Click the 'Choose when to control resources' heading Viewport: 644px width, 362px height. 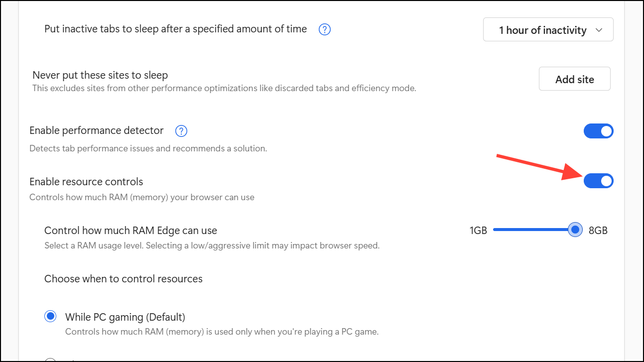pos(124,279)
